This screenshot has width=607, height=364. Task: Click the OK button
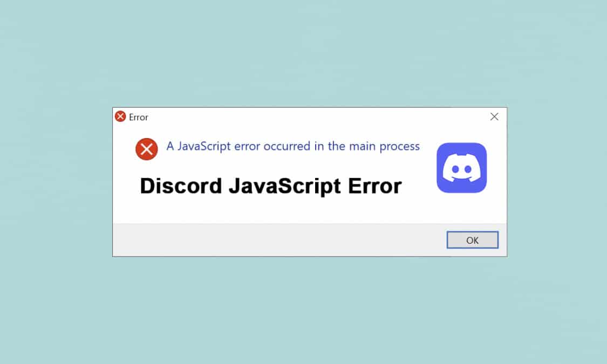pyautogui.click(x=472, y=240)
